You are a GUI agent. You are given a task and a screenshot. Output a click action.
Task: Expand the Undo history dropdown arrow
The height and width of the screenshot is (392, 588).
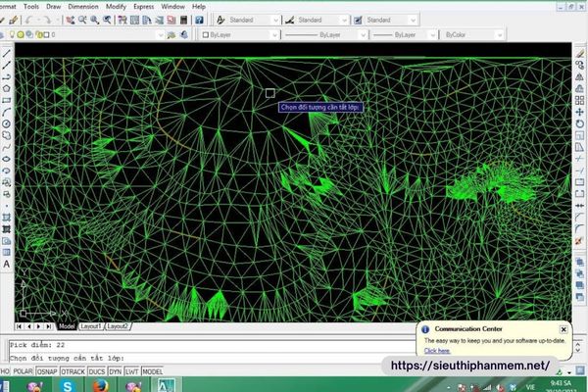(37, 20)
